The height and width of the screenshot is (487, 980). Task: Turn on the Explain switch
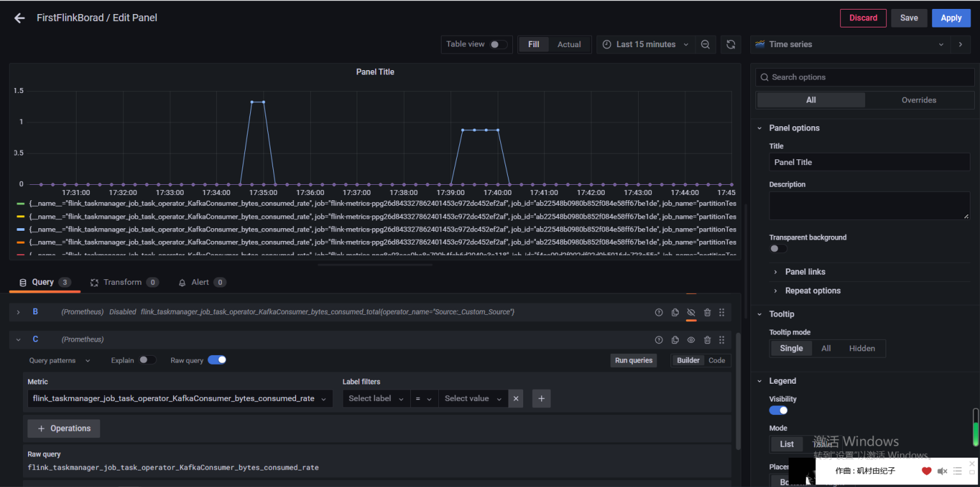pos(147,360)
